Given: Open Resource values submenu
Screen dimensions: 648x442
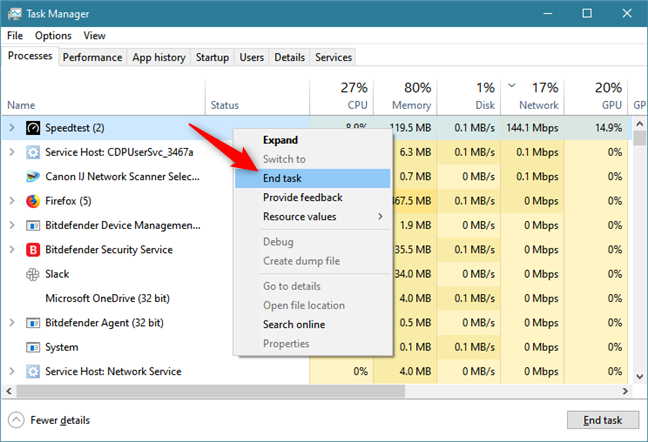Looking at the screenshot, I should (313, 217).
